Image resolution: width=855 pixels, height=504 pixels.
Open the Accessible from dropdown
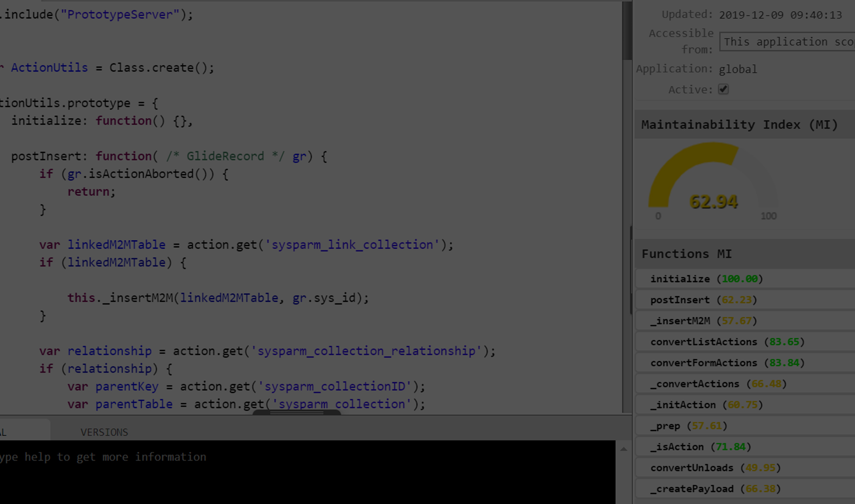[788, 42]
